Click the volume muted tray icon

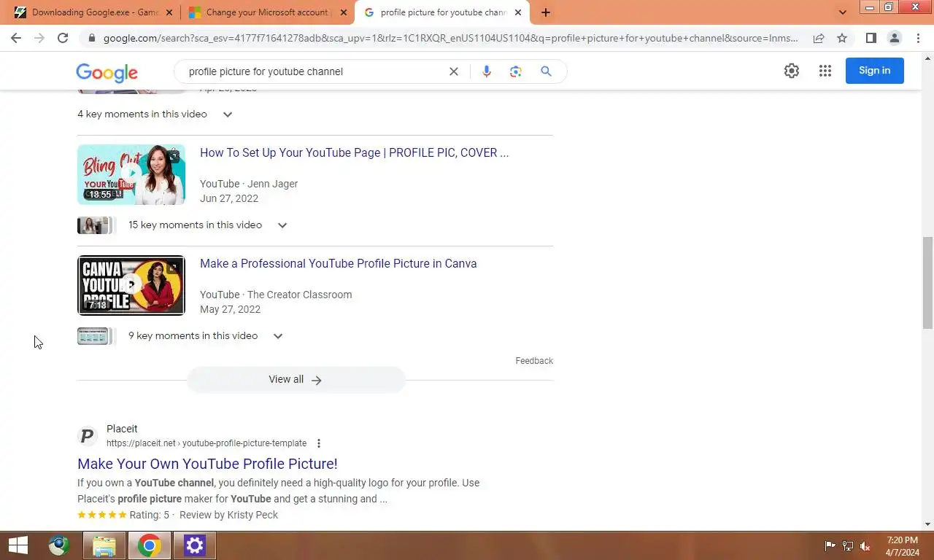click(865, 546)
